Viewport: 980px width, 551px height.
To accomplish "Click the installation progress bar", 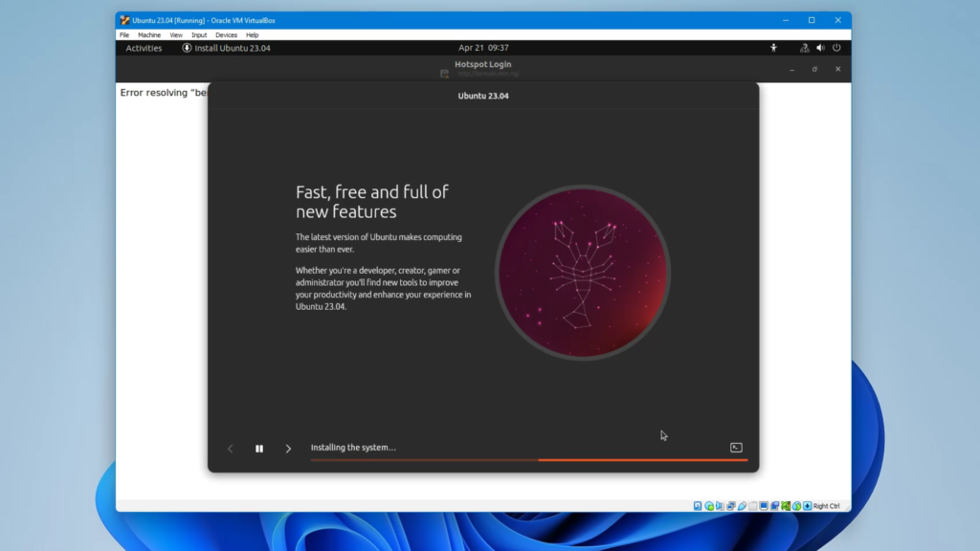I will coord(528,460).
